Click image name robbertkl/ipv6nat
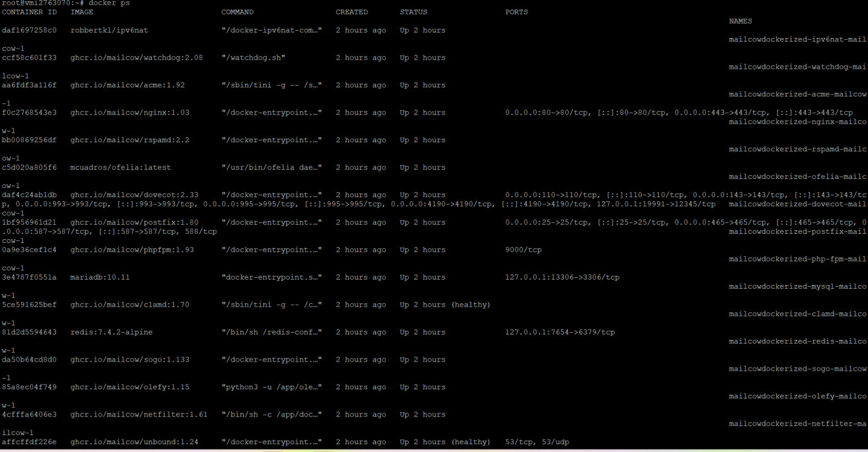The height and width of the screenshot is (452, 868). tap(109, 30)
